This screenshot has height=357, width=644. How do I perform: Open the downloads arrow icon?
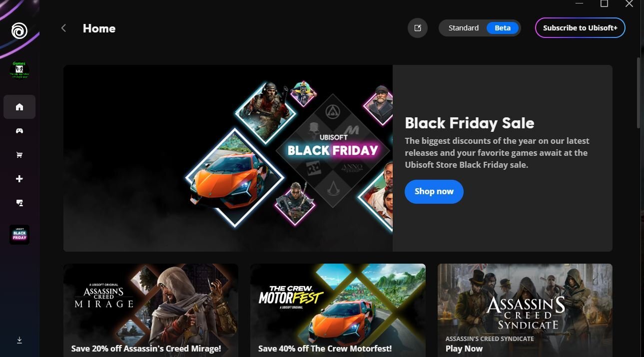tap(19, 340)
